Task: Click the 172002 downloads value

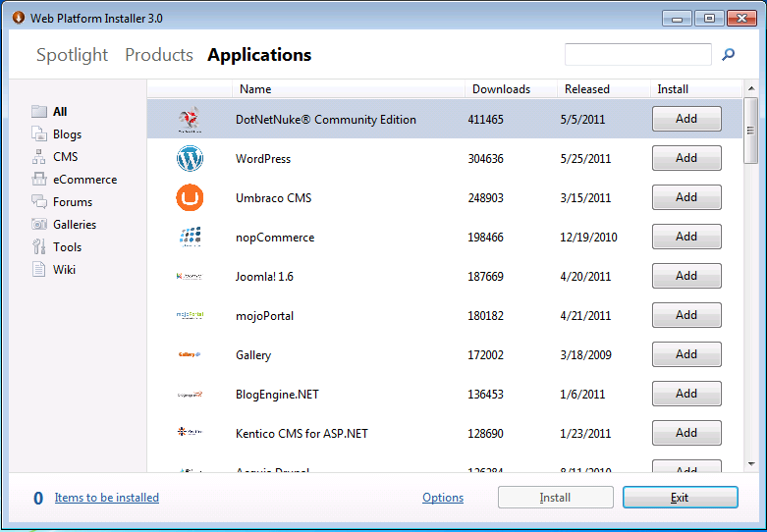Action: coord(485,355)
